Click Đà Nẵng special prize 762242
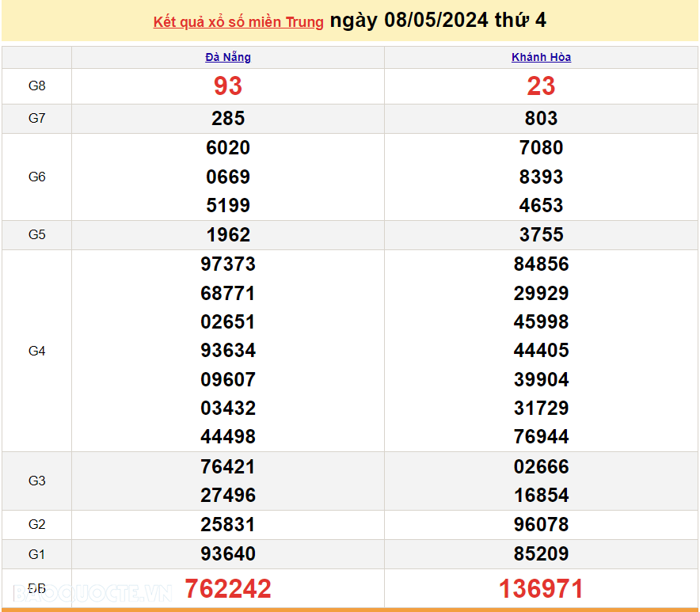The image size is (700, 612). (x=228, y=589)
